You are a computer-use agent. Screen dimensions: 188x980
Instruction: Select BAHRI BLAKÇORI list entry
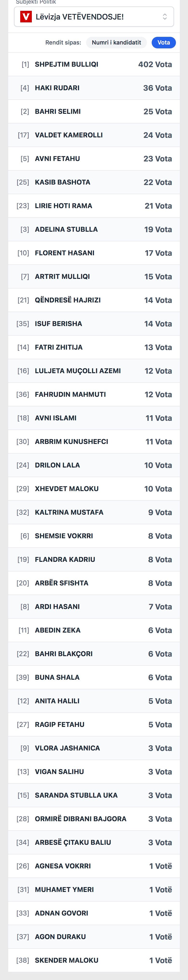pos(94,654)
